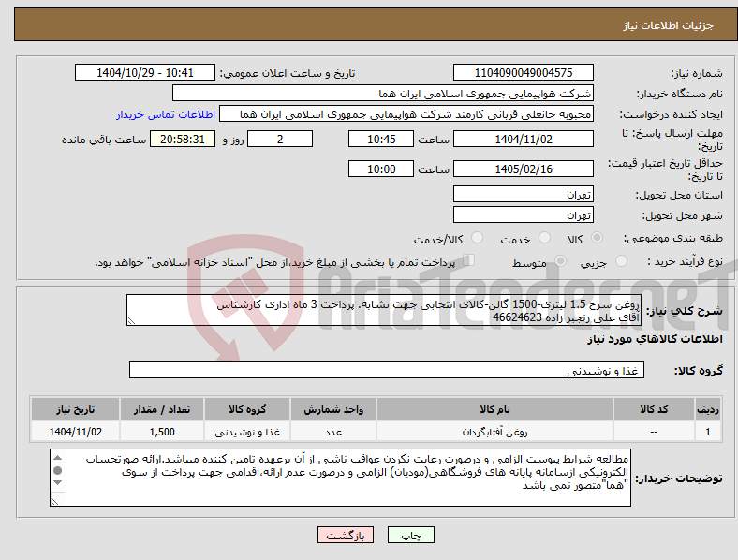Click the unit cell عدد
Screen dimensions: 738x560
[x=333, y=432]
